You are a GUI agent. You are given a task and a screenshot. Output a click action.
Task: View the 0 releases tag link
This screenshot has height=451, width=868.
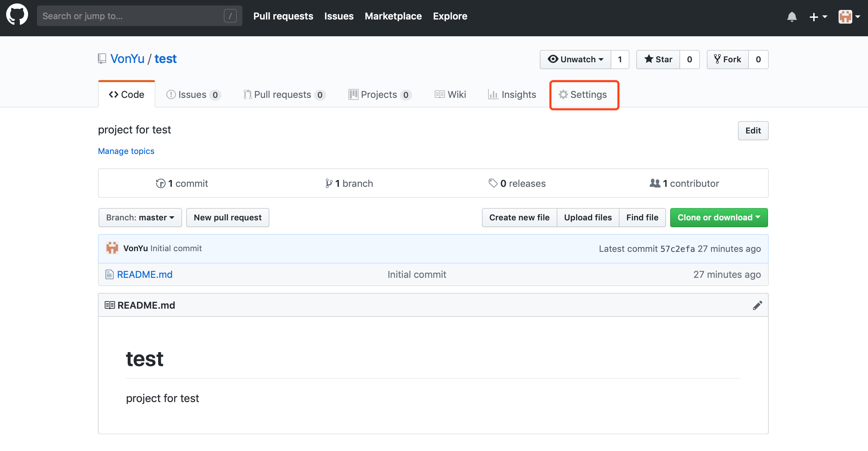(x=517, y=183)
